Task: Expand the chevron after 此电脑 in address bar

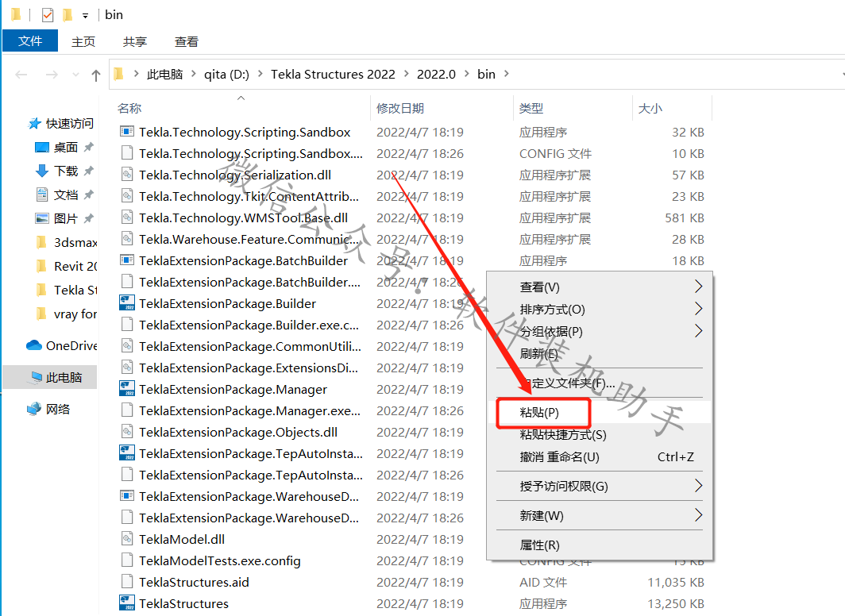Action: [194, 74]
